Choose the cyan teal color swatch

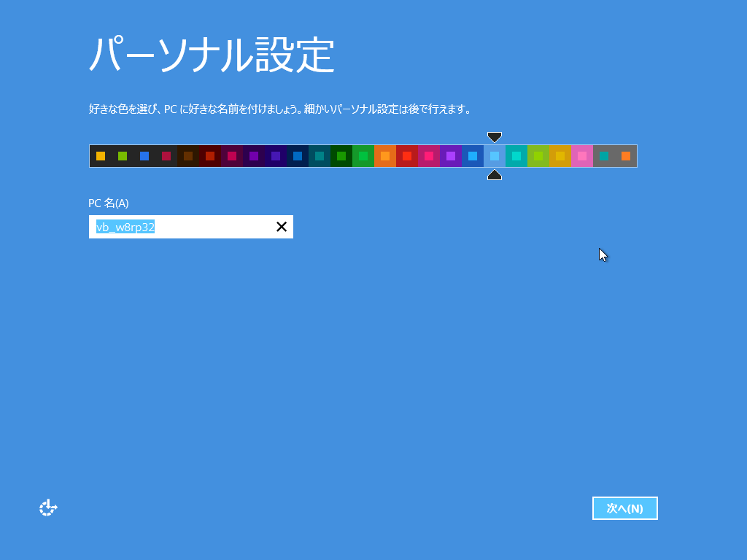click(x=516, y=156)
